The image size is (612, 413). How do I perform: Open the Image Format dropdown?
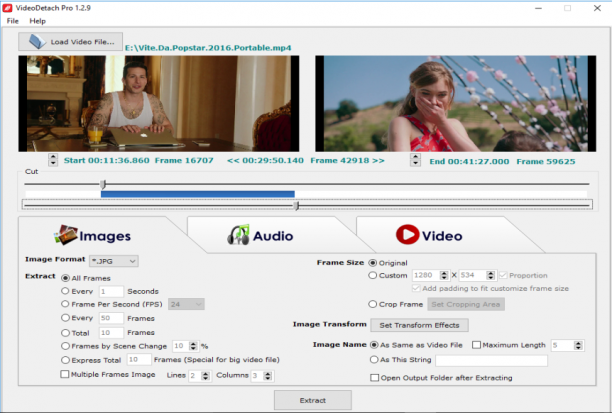(x=114, y=261)
